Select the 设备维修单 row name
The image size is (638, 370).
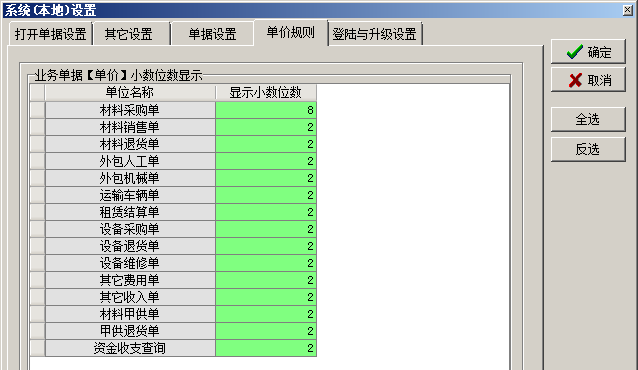[x=130, y=263]
